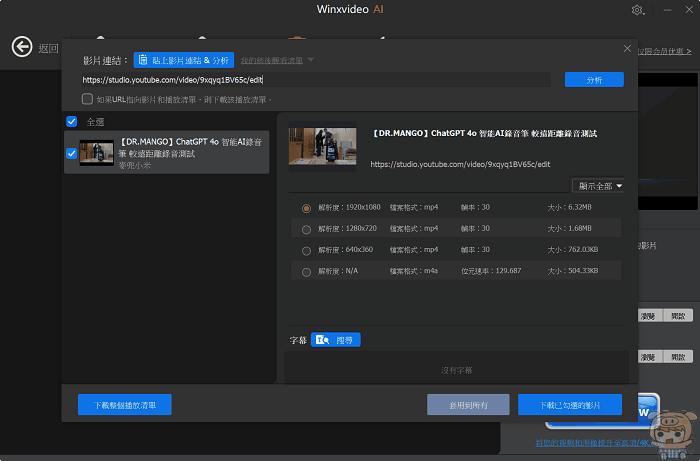Click the back arrow icon
This screenshot has height=461, width=700.
pos(22,47)
